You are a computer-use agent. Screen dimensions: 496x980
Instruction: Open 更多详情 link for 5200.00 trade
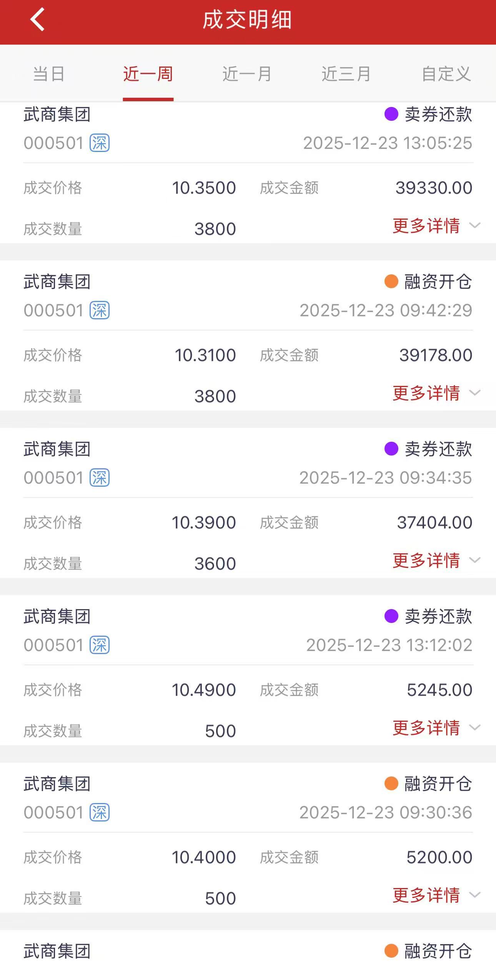pyautogui.click(x=426, y=895)
